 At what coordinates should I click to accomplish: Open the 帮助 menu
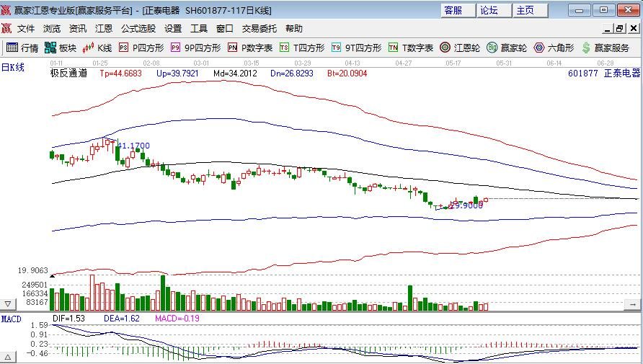click(294, 29)
